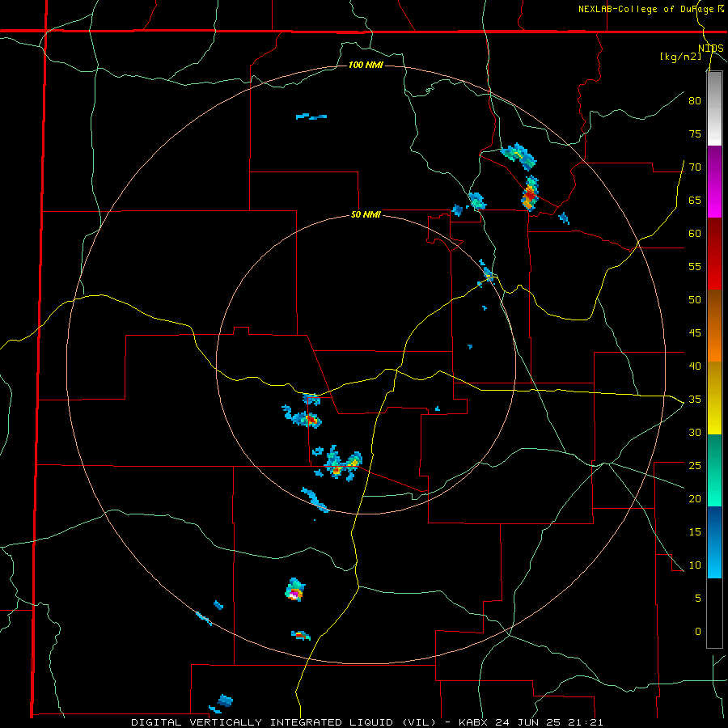This screenshot has height=728, width=728.
Task: Click the NIDS label
Action: (x=711, y=49)
